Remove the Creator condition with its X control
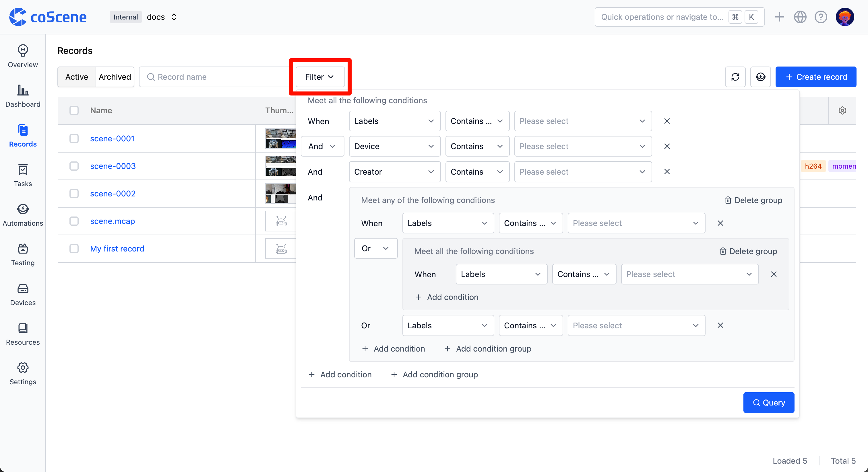The image size is (868, 472). (x=667, y=172)
